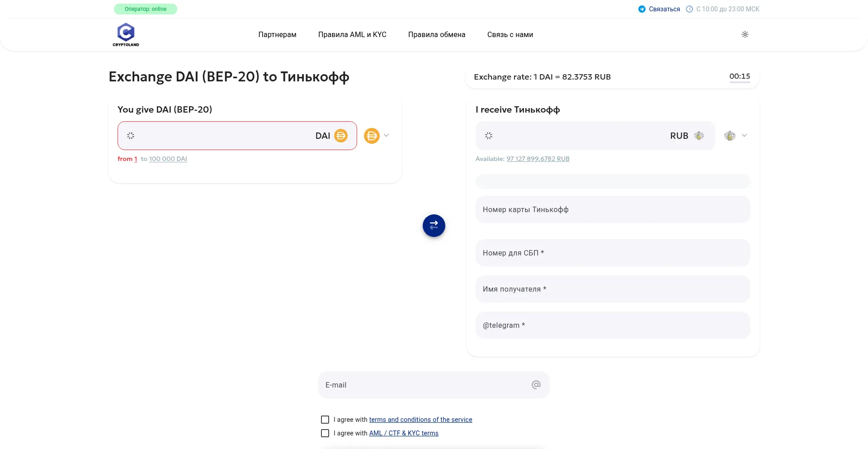Click the clock icon next to working hours

(689, 9)
